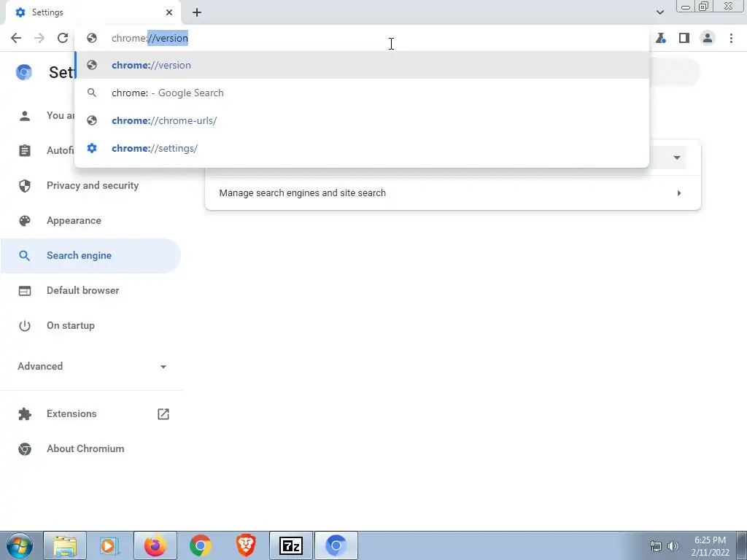Open About Chromium page
This screenshot has width=747, height=560.
[x=85, y=448]
